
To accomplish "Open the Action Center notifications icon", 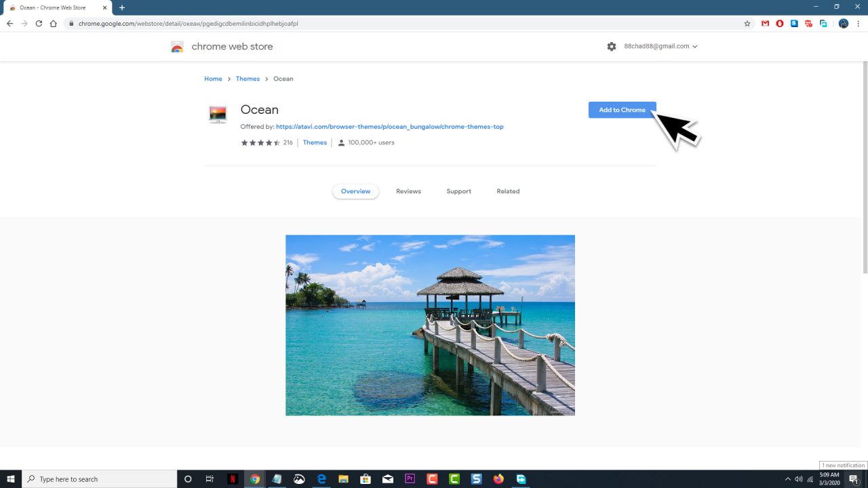I will point(854,479).
